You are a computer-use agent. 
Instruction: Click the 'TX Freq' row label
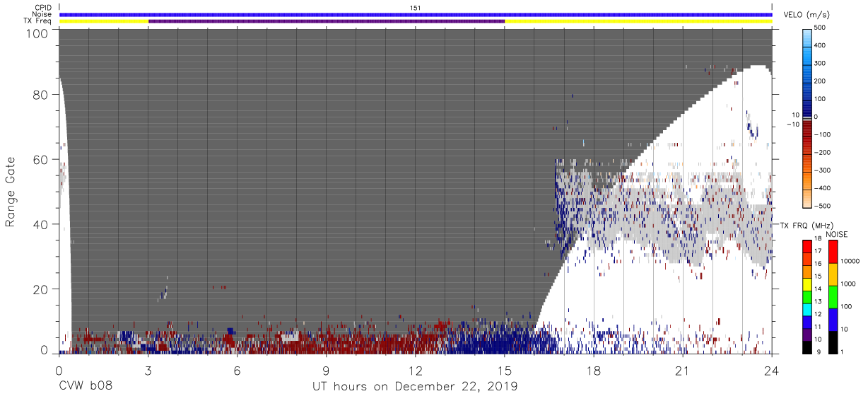[39, 21]
